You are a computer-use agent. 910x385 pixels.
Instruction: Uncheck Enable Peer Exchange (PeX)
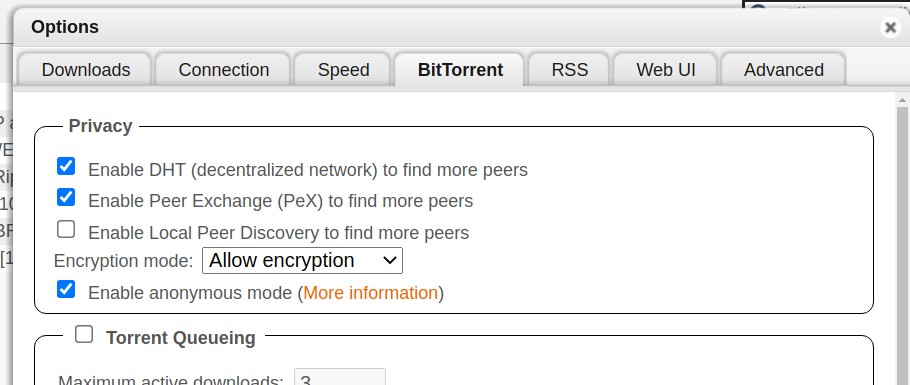[66, 197]
